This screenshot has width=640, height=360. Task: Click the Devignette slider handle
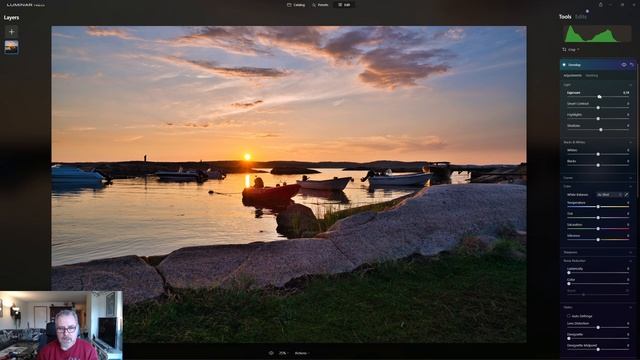[569, 338]
